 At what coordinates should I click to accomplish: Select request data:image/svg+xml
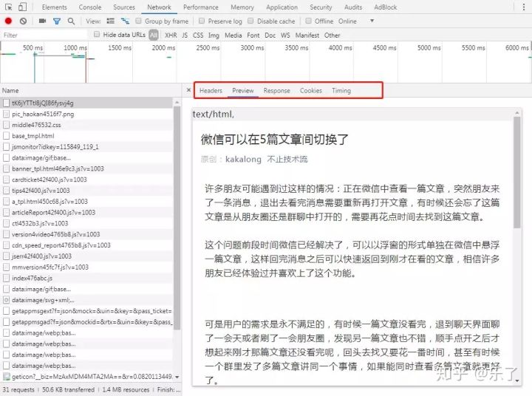coord(86,300)
